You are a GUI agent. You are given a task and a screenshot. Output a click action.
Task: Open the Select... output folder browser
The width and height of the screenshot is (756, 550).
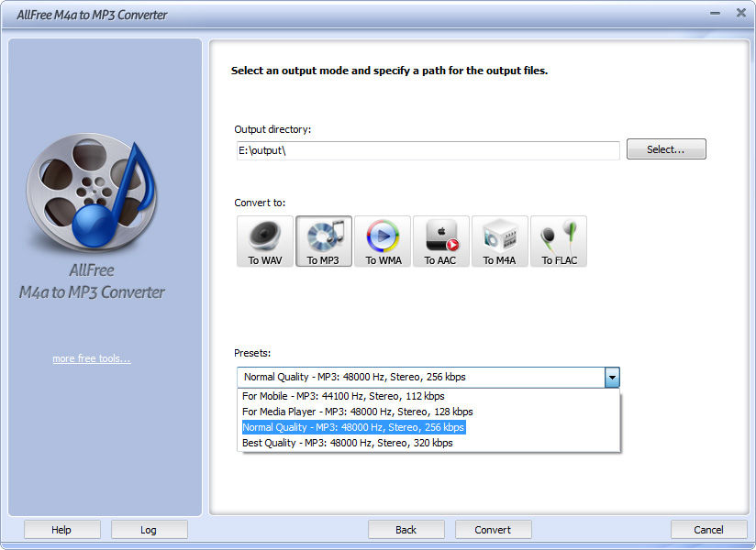click(x=666, y=149)
